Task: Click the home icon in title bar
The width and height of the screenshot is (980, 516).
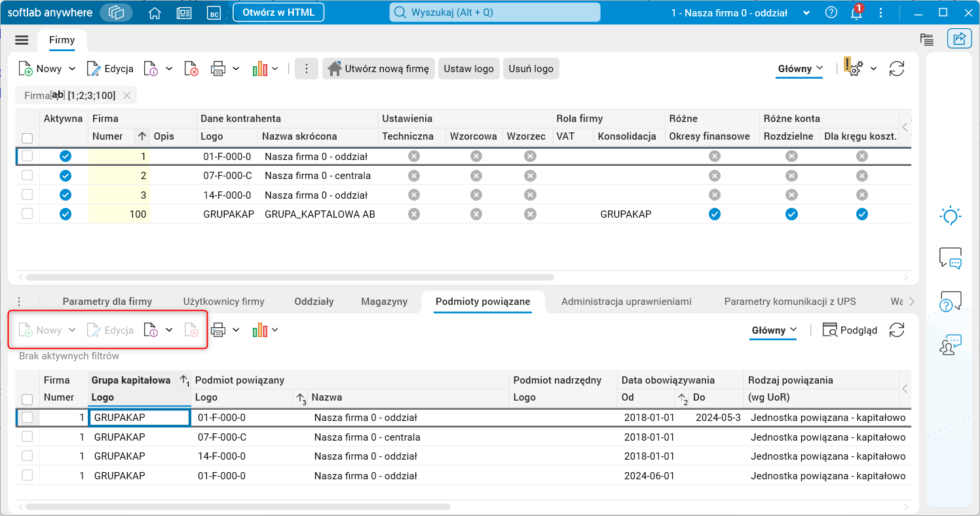Action: click(x=155, y=12)
